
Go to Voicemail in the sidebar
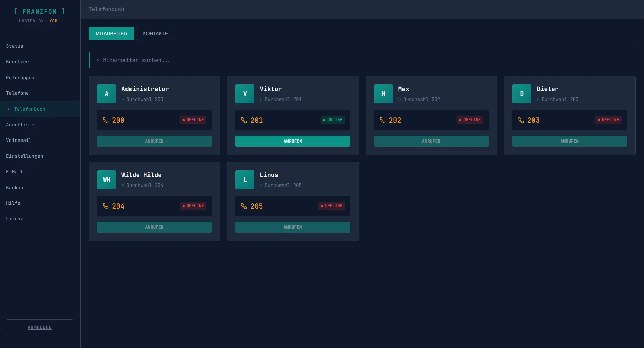[19, 140]
